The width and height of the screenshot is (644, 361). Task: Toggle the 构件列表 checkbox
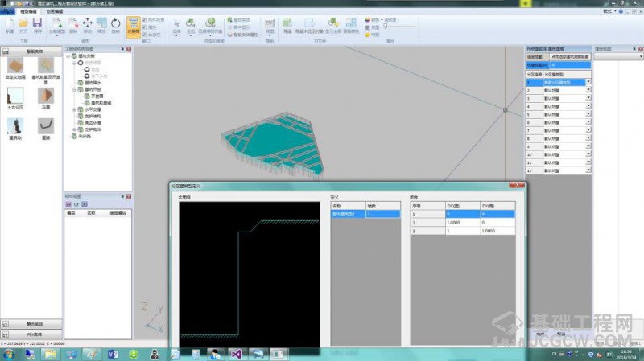click(144, 18)
